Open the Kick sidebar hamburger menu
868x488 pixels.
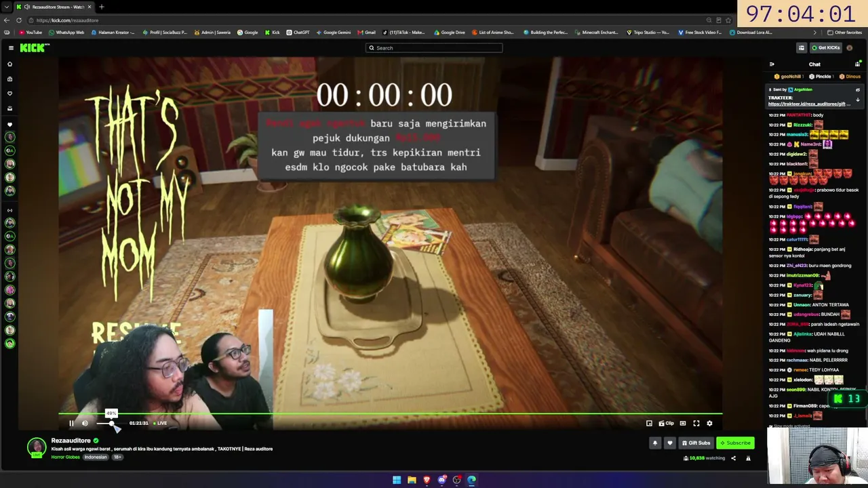click(x=11, y=47)
